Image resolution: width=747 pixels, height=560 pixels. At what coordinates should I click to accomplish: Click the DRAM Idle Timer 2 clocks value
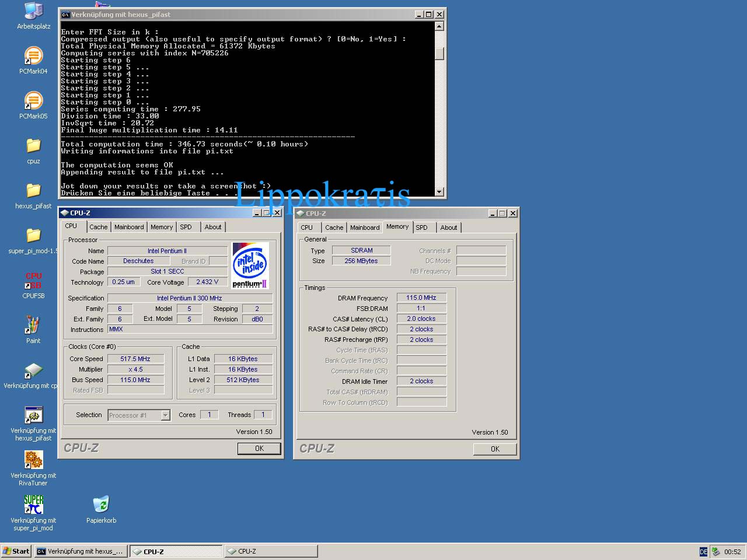(x=421, y=381)
